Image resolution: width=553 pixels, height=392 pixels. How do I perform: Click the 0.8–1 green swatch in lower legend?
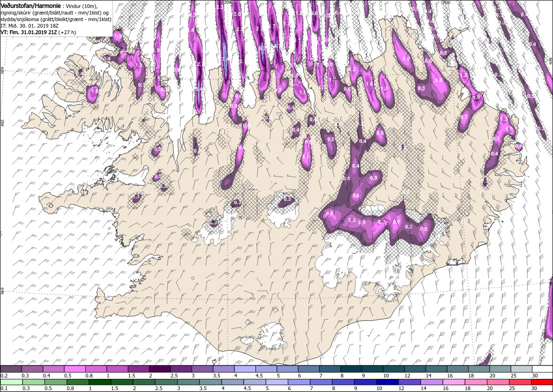tap(78, 382)
